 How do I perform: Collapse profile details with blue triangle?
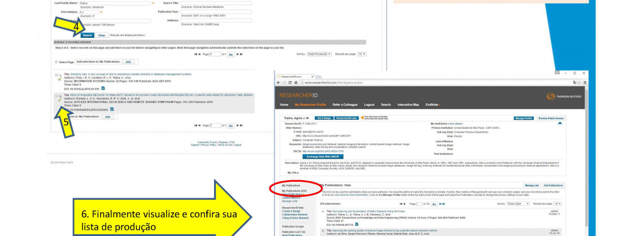560,123
